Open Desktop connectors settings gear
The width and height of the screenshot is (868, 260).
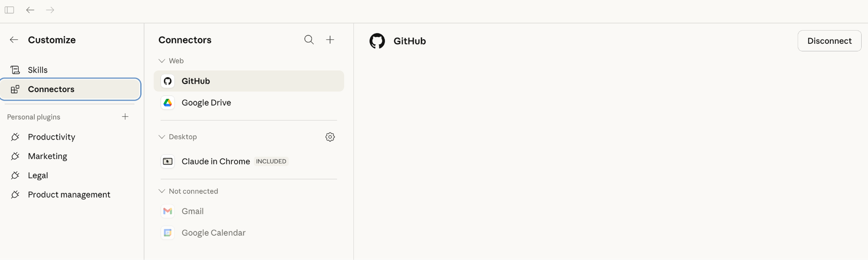(x=330, y=137)
